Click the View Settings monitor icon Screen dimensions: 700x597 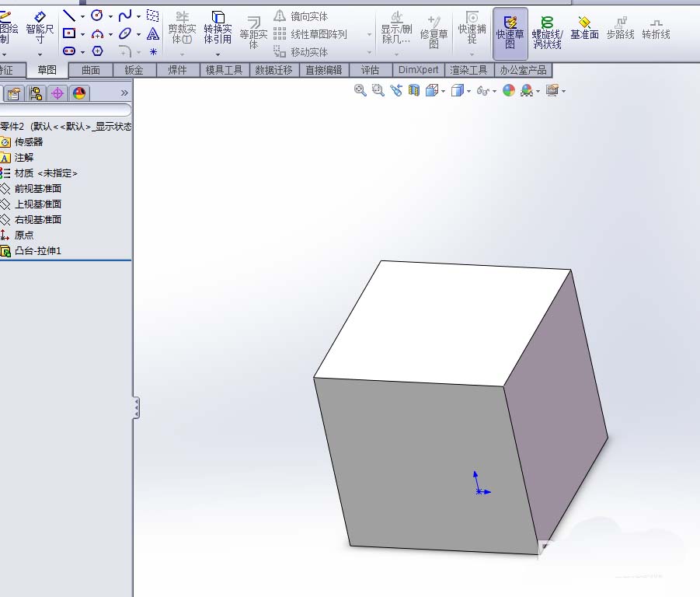click(x=552, y=91)
